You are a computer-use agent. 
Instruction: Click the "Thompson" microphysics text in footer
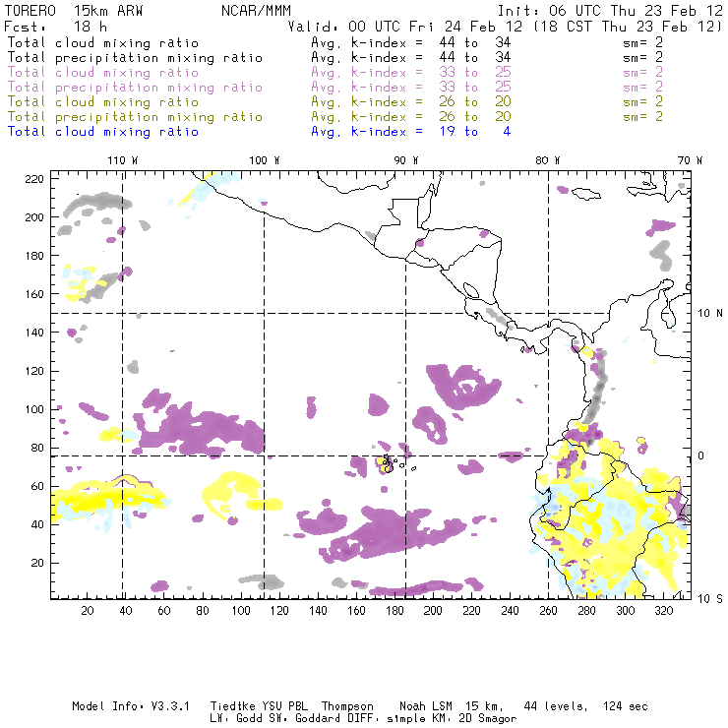pyautogui.click(x=347, y=706)
